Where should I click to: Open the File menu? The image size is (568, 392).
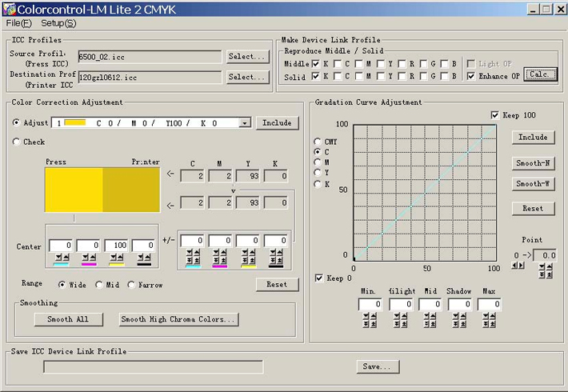[x=19, y=23]
